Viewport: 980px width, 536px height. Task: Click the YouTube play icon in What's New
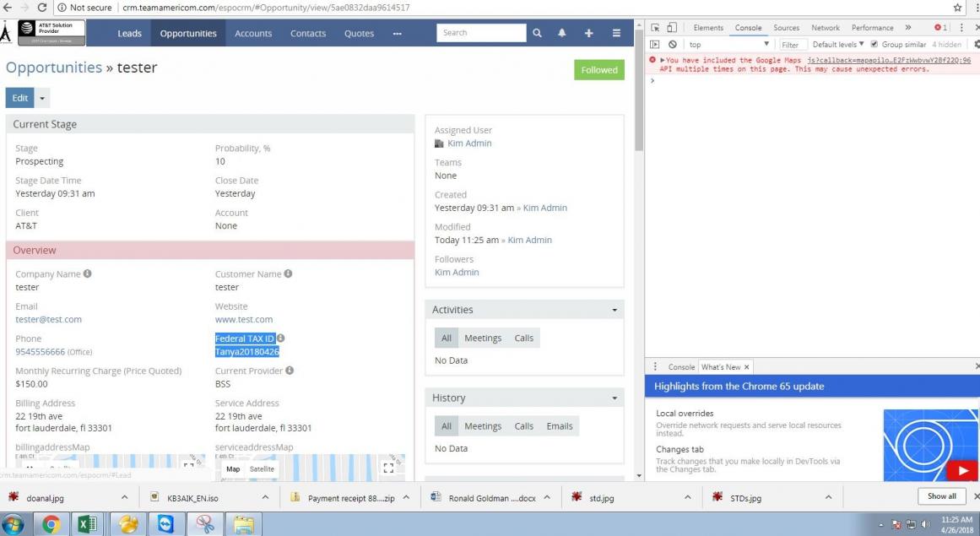962,470
